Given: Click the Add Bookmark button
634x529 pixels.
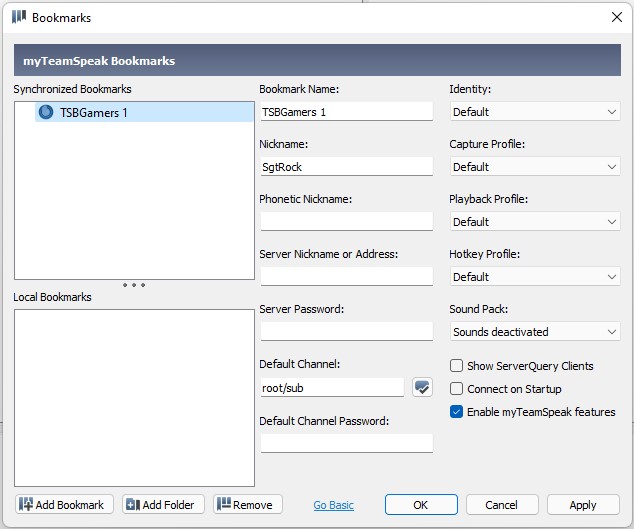Looking at the screenshot, I should (64, 504).
